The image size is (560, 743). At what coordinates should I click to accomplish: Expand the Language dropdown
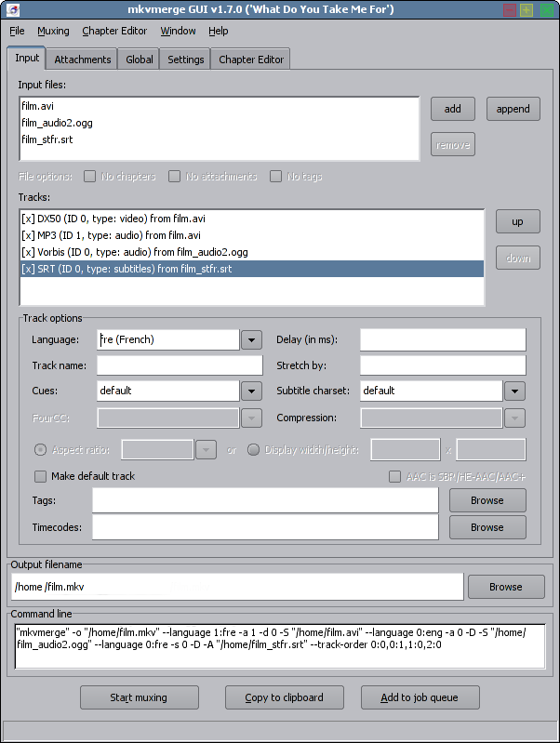pyautogui.click(x=251, y=339)
